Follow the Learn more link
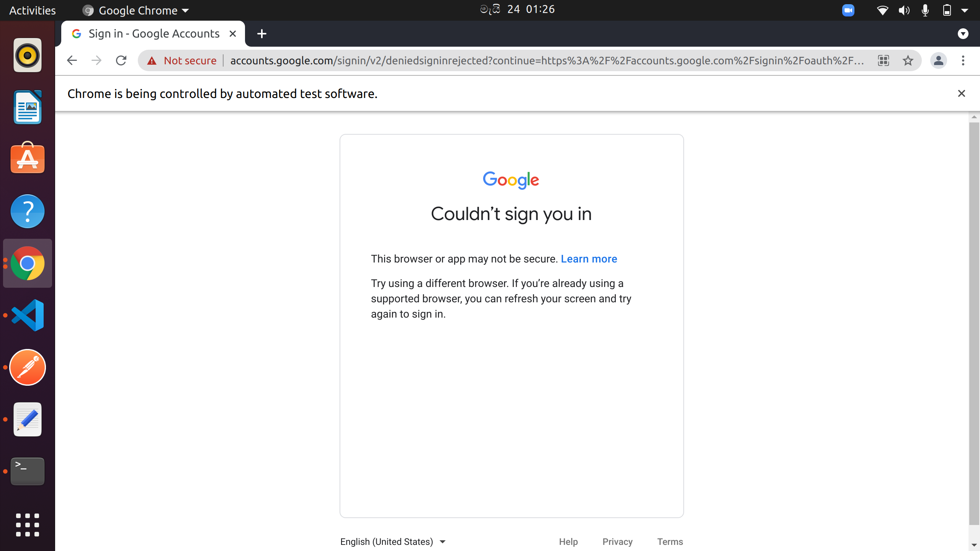This screenshot has width=980, height=551. (589, 259)
